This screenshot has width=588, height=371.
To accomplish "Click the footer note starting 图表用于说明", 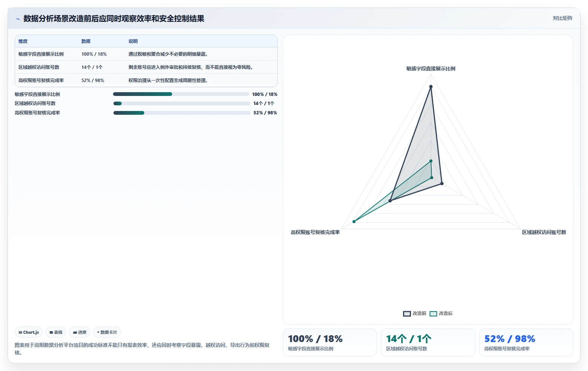I will [x=142, y=349].
